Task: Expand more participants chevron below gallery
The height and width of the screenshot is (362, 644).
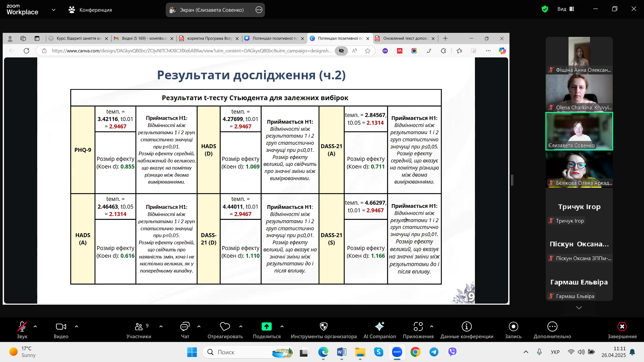Action: tap(579, 308)
